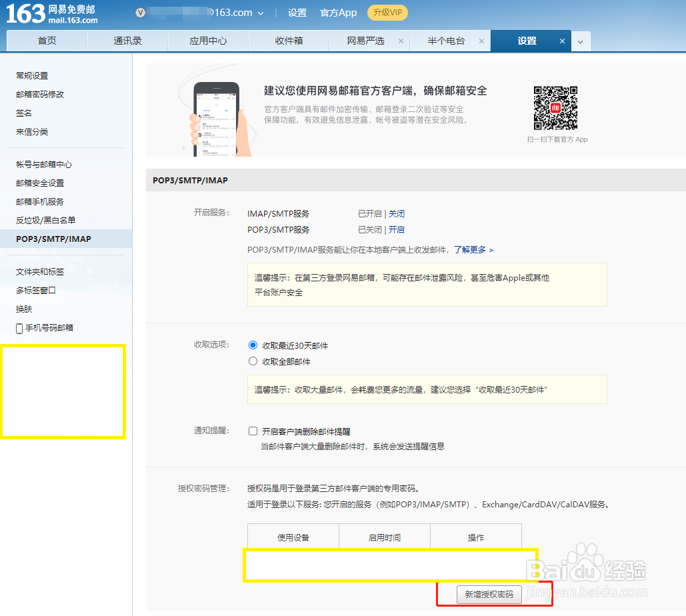Enable 开启客户端删除邮件提醒 checkbox
This screenshot has width=686, height=616.
coord(253,431)
